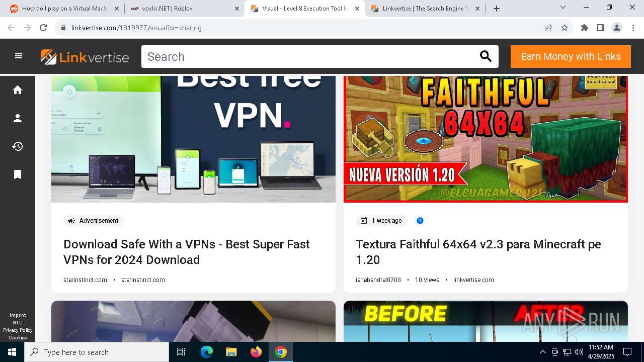Toggle Chrome side panel icon
644x362 pixels.
point(601,28)
